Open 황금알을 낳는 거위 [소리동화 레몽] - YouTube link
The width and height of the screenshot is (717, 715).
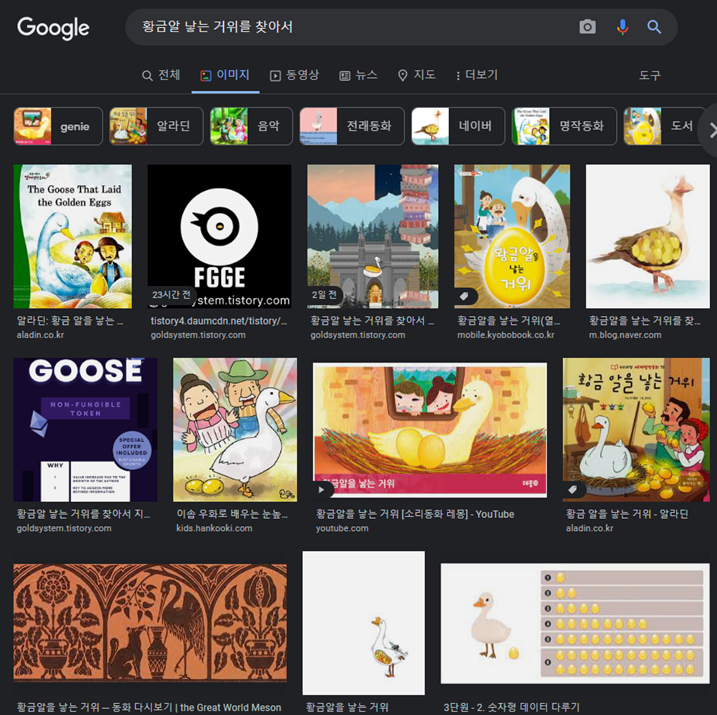pos(415,514)
